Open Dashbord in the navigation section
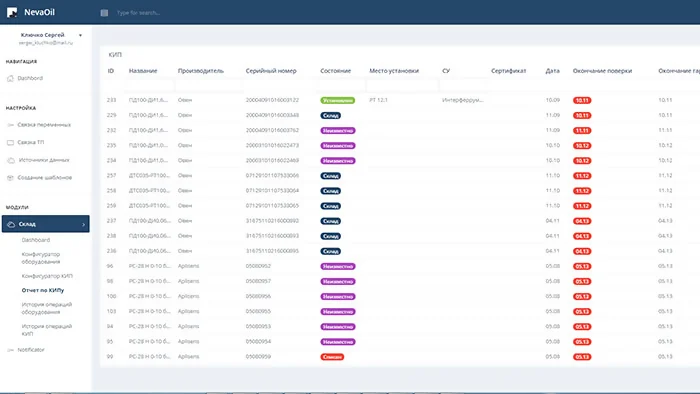Image resolution: width=700 pixels, height=394 pixels. tap(30, 78)
